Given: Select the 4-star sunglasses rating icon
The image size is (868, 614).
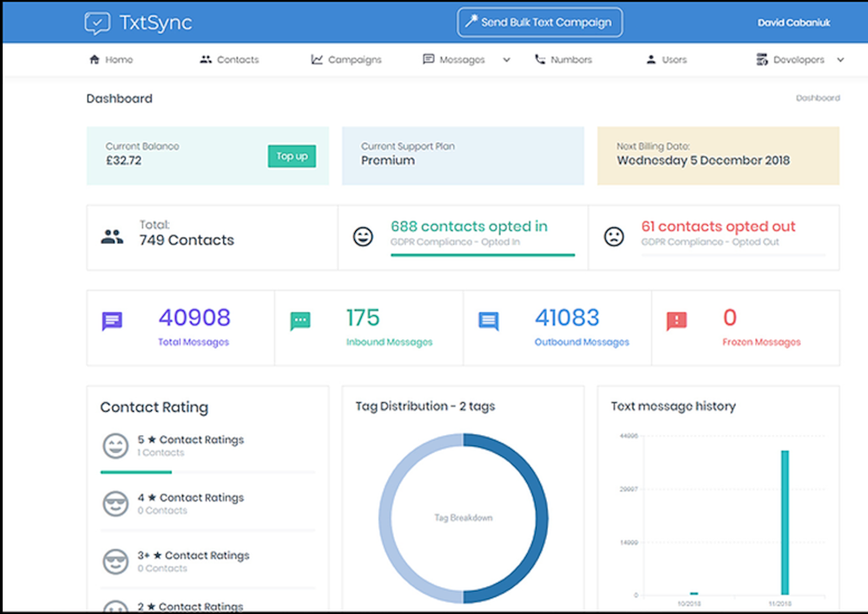Looking at the screenshot, I should (115, 504).
